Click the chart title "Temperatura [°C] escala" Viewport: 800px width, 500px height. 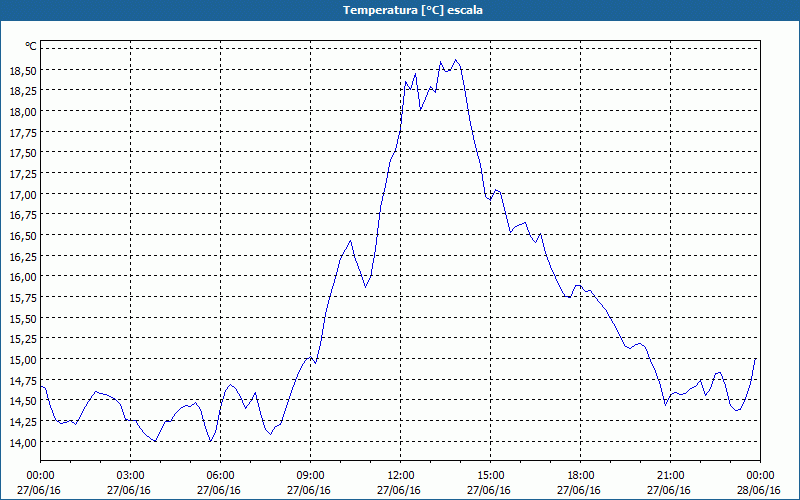413,10
